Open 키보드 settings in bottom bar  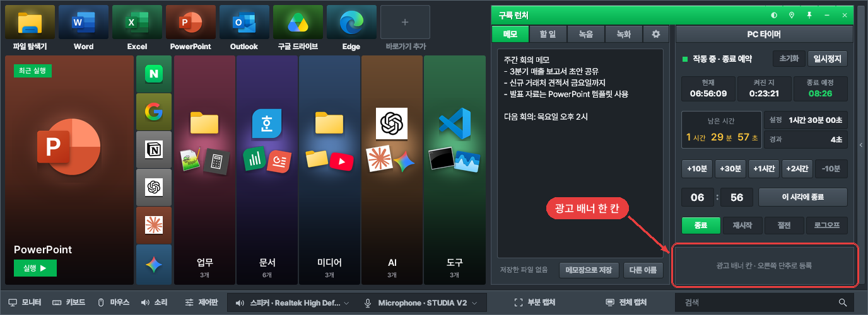tap(69, 302)
